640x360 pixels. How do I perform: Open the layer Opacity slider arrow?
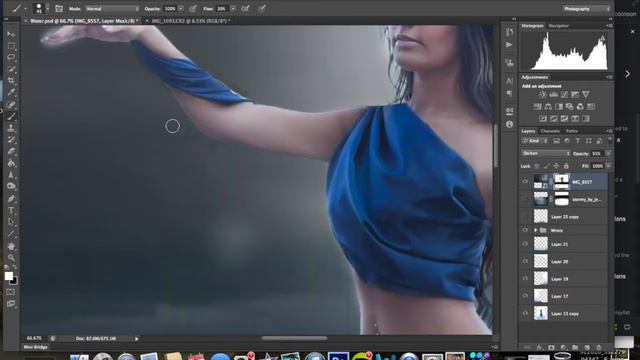(x=608, y=153)
